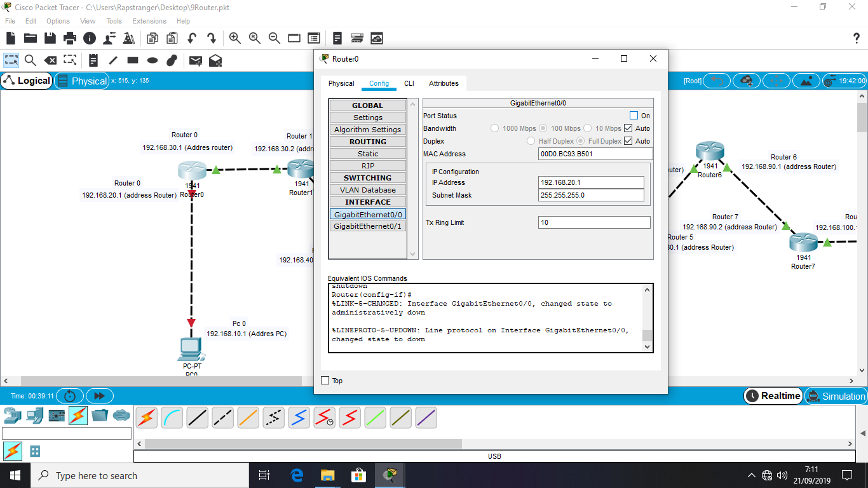Open the File menu
The height and width of the screenshot is (488, 868).
(x=10, y=21)
